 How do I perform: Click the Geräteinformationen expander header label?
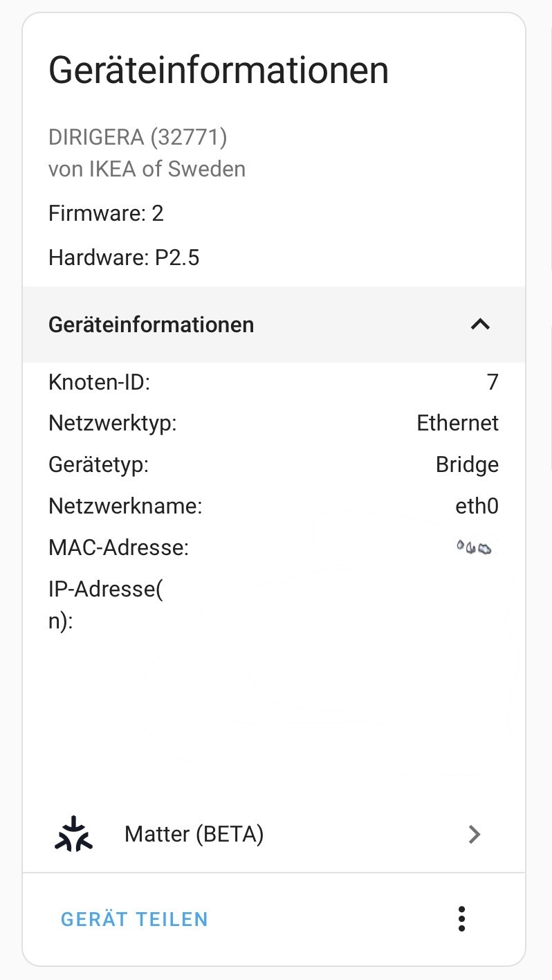[x=151, y=325]
